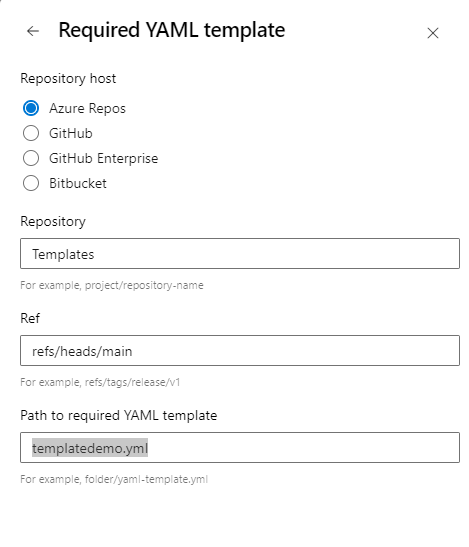Click the highlighted templatedemo.yml text

tap(90, 448)
